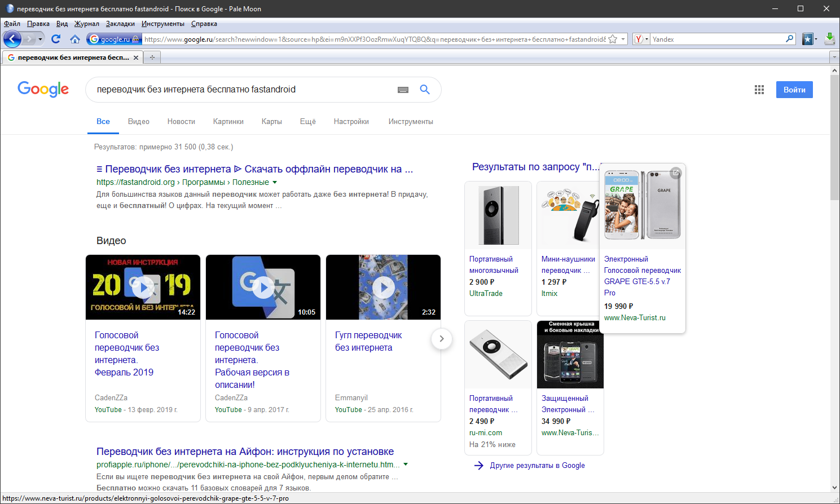Screen dimensions: 840x504
Task: Play the Рабочая версия в описании video
Action: (x=263, y=287)
